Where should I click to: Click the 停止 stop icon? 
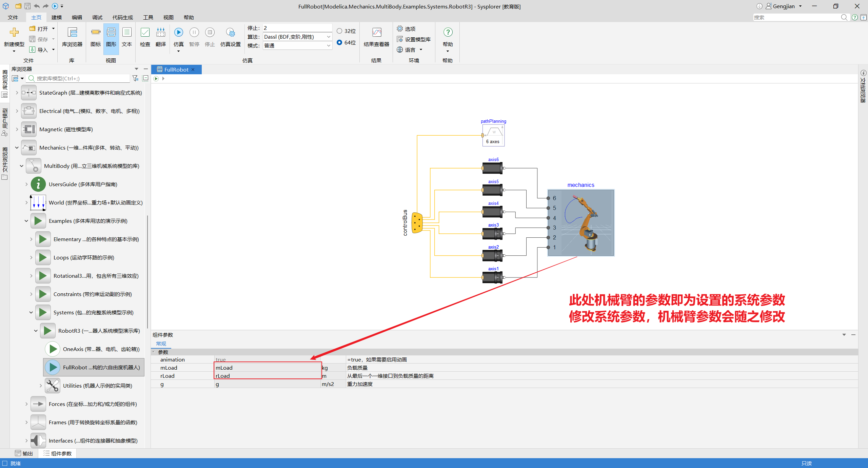(x=210, y=32)
